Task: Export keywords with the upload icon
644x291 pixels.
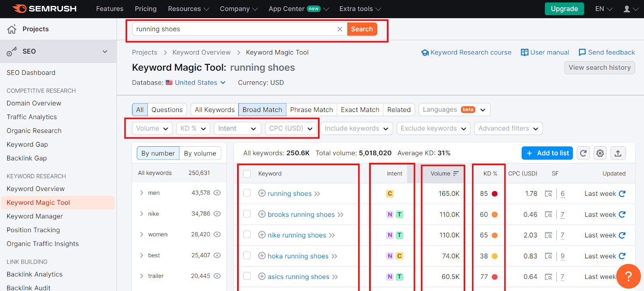Action: 618,153
